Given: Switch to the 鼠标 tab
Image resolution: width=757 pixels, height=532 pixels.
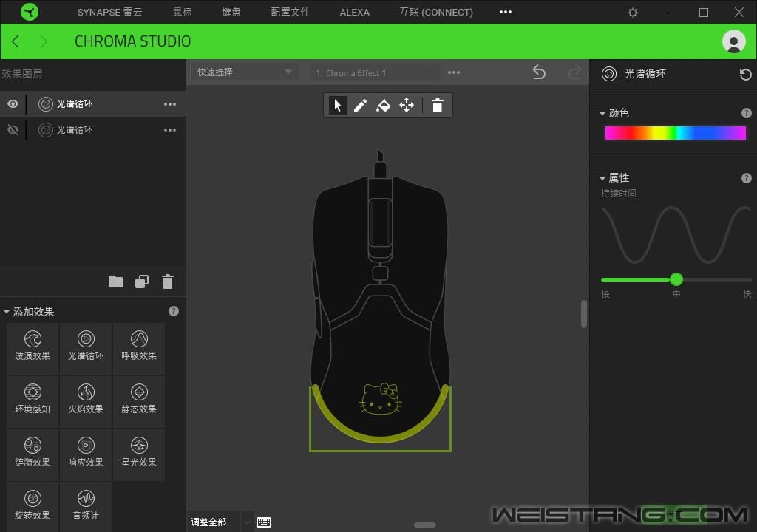Looking at the screenshot, I should click(x=182, y=12).
